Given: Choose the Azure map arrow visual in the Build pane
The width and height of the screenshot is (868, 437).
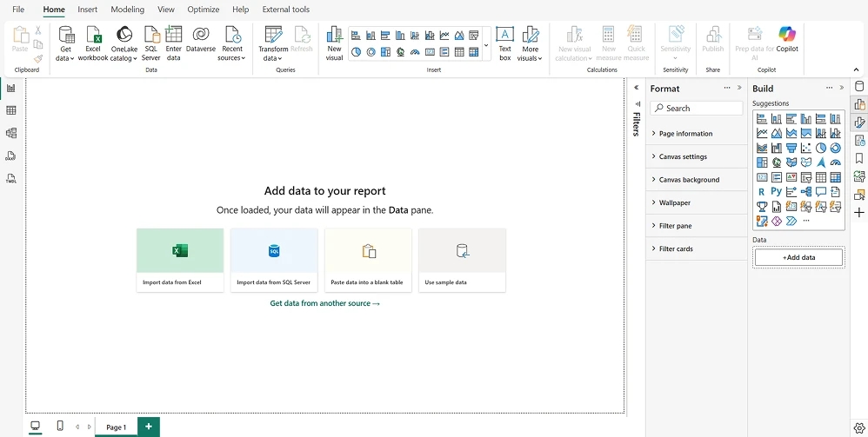Looking at the screenshot, I should click(x=821, y=162).
